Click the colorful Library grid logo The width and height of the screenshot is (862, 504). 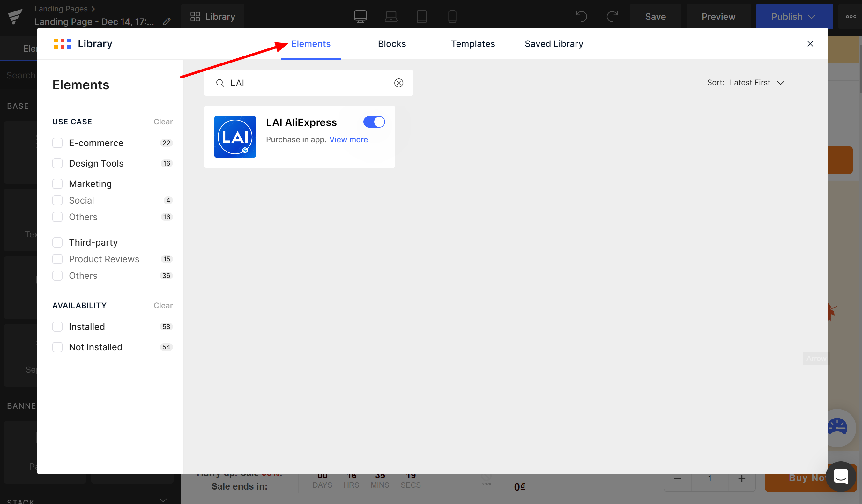point(63,44)
